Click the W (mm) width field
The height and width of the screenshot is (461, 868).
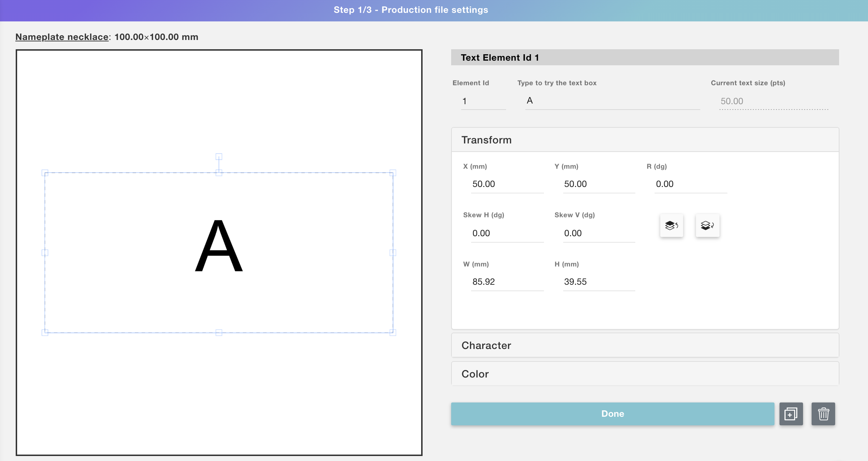pos(507,282)
